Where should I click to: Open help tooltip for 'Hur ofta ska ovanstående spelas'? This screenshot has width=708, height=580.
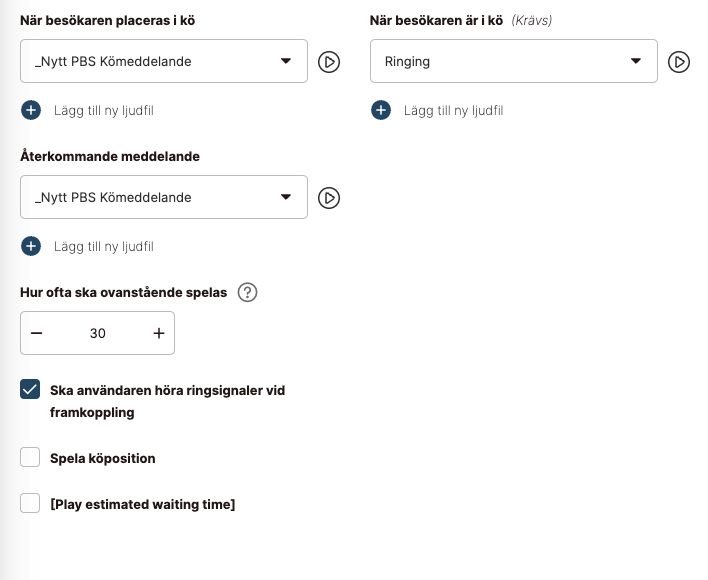pyautogui.click(x=248, y=293)
